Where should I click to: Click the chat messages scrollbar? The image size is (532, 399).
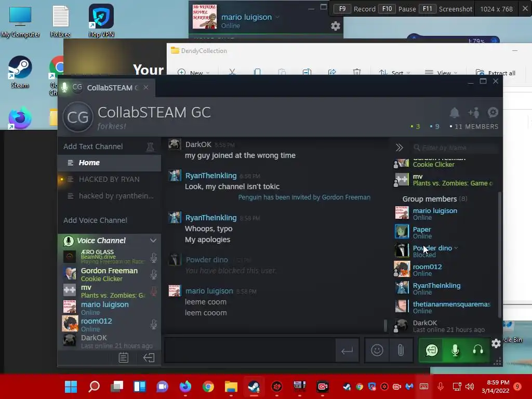[385, 325]
